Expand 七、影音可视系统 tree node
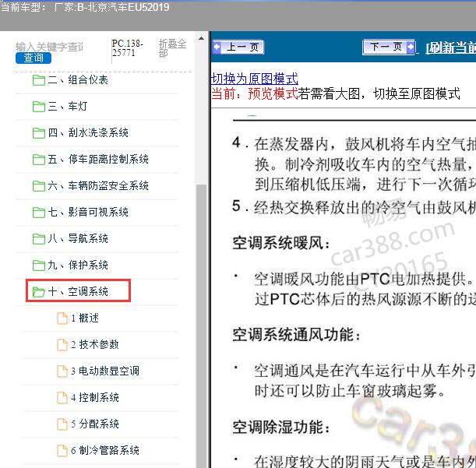The height and width of the screenshot is (468, 476). 88,212
